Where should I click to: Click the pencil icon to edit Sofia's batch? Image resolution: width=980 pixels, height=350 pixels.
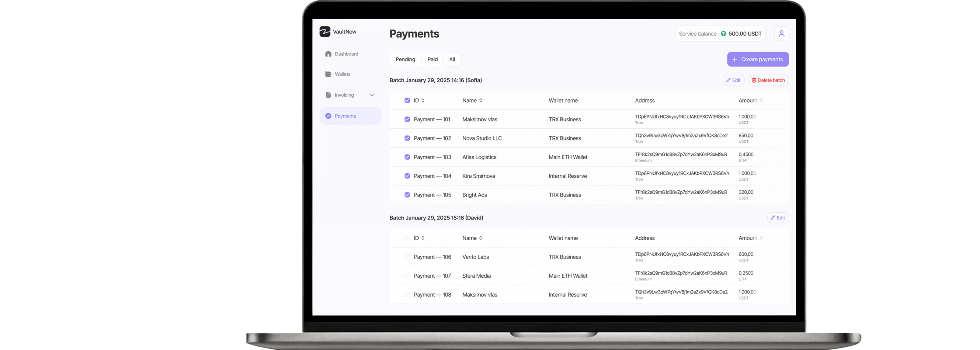point(729,80)
